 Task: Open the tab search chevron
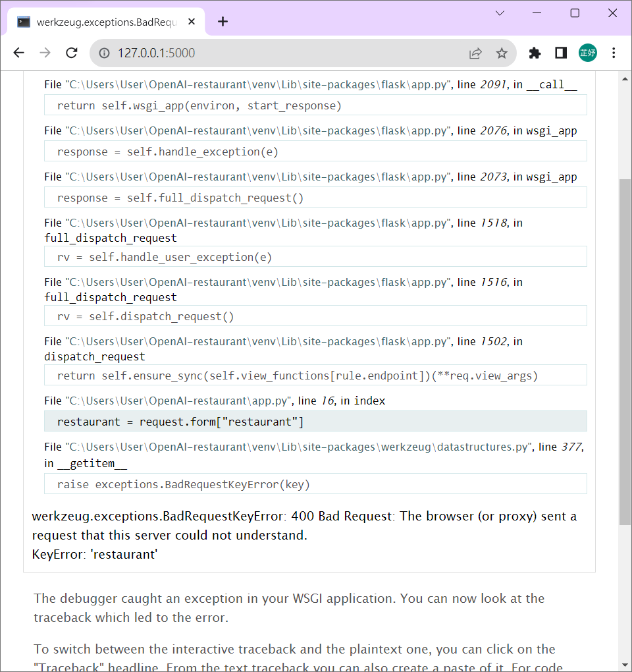pos(500,13)
